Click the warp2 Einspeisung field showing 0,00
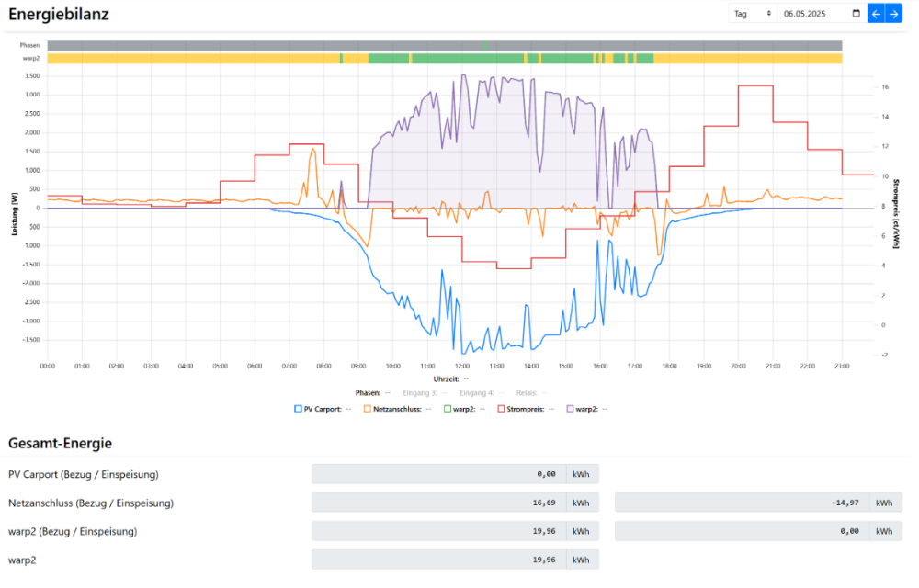 (741, 531)
